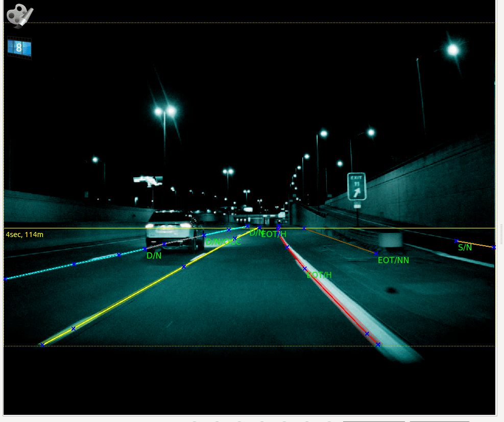Screen dimensions: 504x422
Task: Click the orange S/N line segment
Action: (475, 244)
